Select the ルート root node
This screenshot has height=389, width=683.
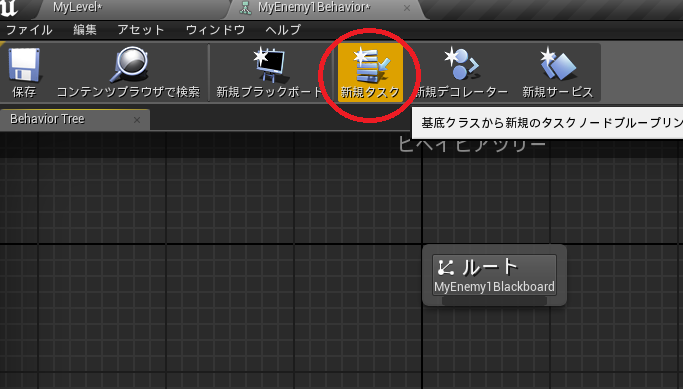[494, 275]
